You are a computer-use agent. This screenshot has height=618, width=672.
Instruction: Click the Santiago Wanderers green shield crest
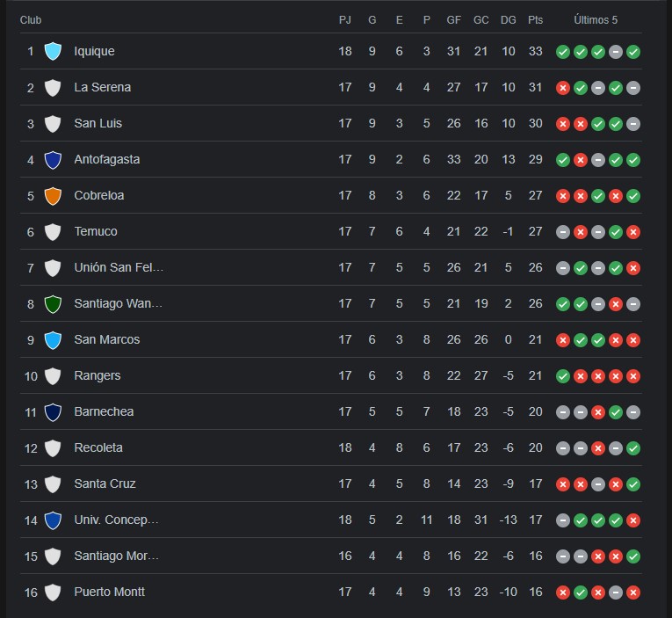[x=53, y=303]
